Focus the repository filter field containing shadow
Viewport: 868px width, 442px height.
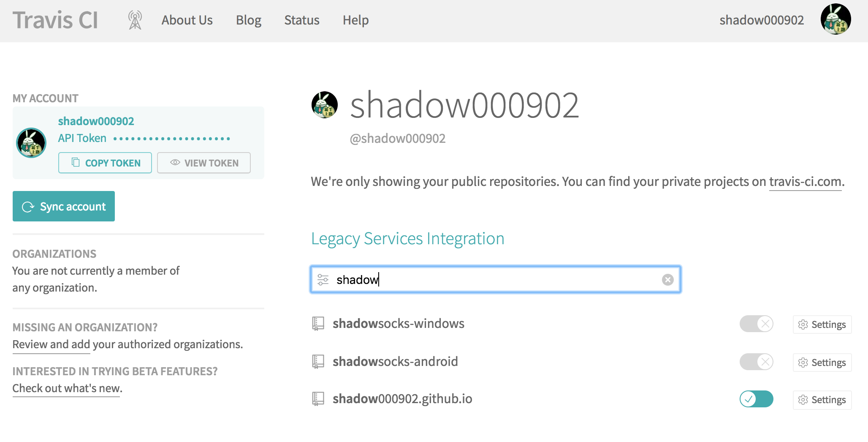coord(496,279)
